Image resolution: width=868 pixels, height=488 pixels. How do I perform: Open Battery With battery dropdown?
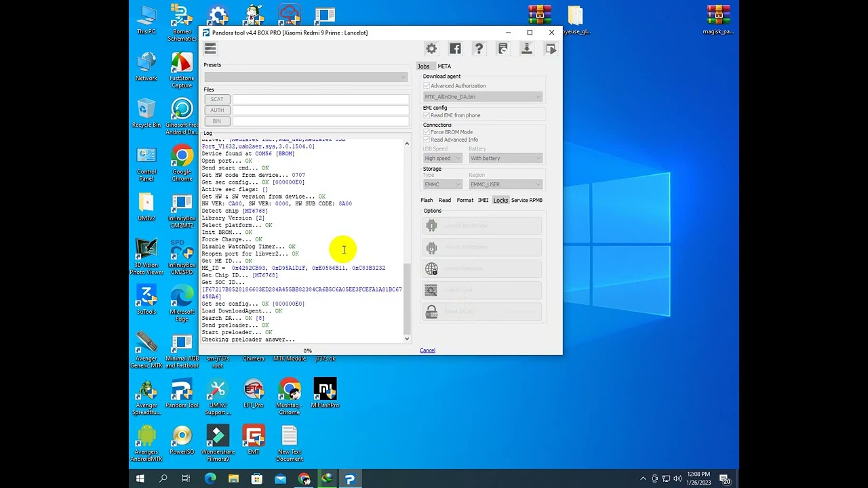pos(506,158)
